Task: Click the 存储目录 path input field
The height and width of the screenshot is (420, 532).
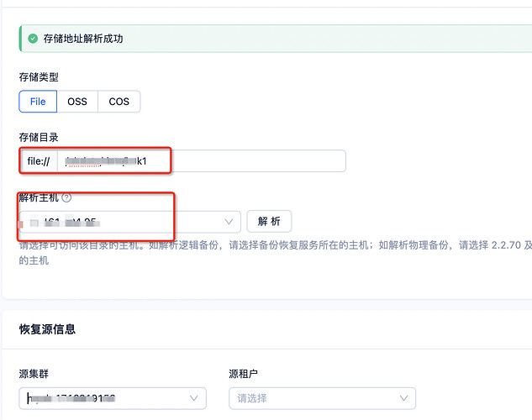Action: [201, 161]
